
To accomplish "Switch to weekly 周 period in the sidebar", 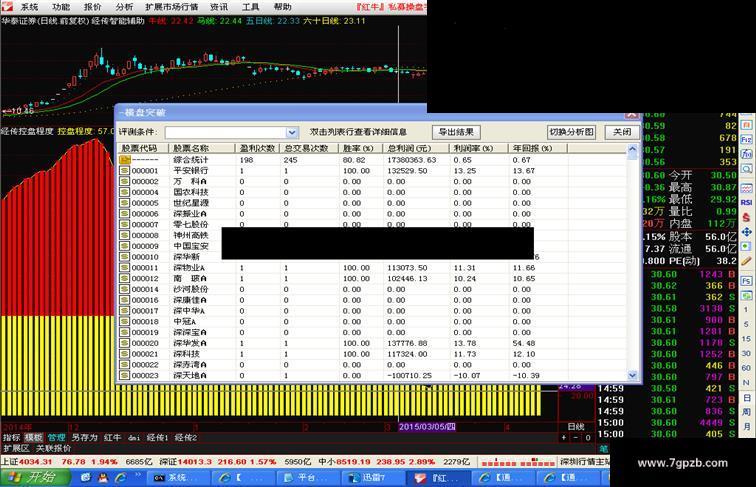I will 746,412.
